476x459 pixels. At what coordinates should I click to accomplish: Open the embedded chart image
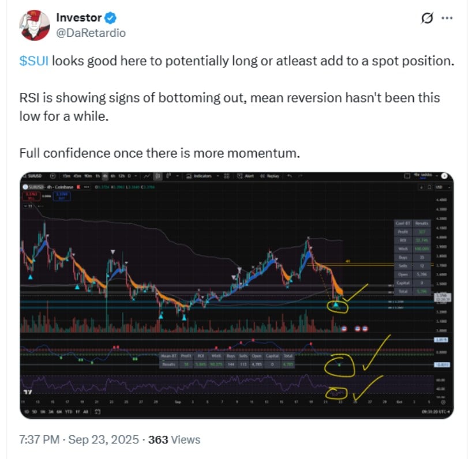235,295
